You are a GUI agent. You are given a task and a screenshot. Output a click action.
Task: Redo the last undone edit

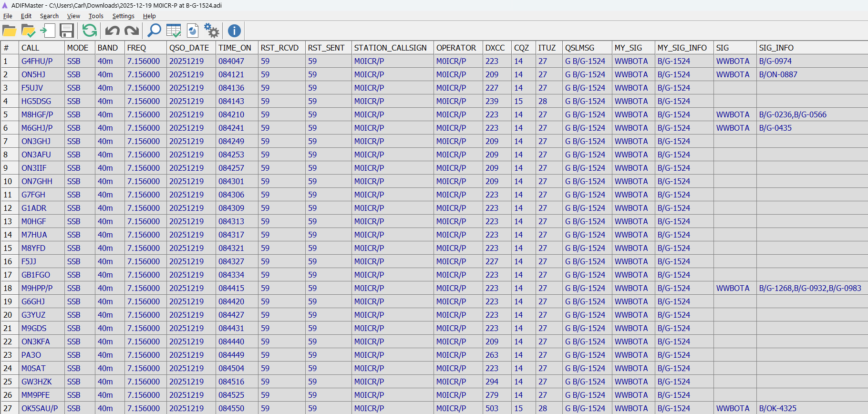tap(131, 31)
